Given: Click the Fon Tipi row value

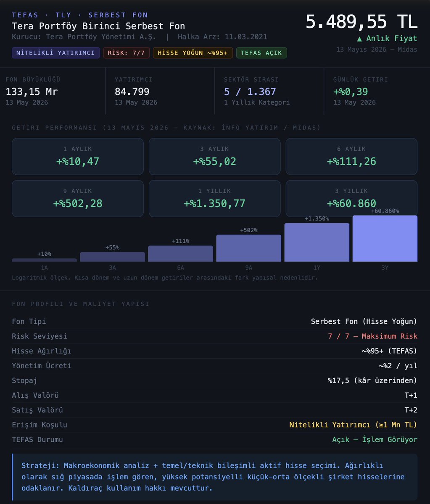Looking at the screenshot, I should tap(364, 321).
